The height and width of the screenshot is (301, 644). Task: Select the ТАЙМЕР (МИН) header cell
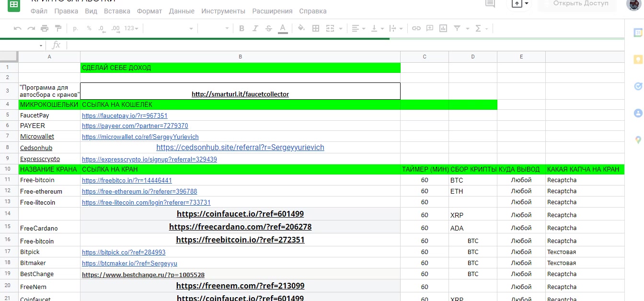point(425,169)
